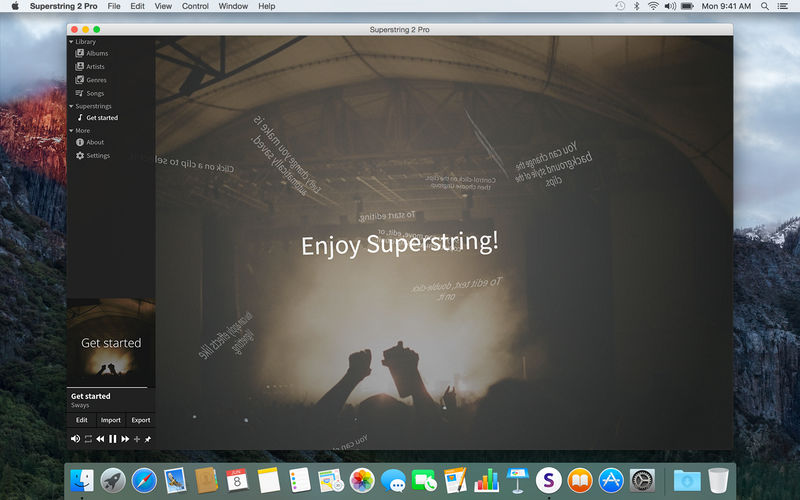The height and width of the screenshot is (500, 800).
Task: Open the Window menu
Action: point(233,6)
